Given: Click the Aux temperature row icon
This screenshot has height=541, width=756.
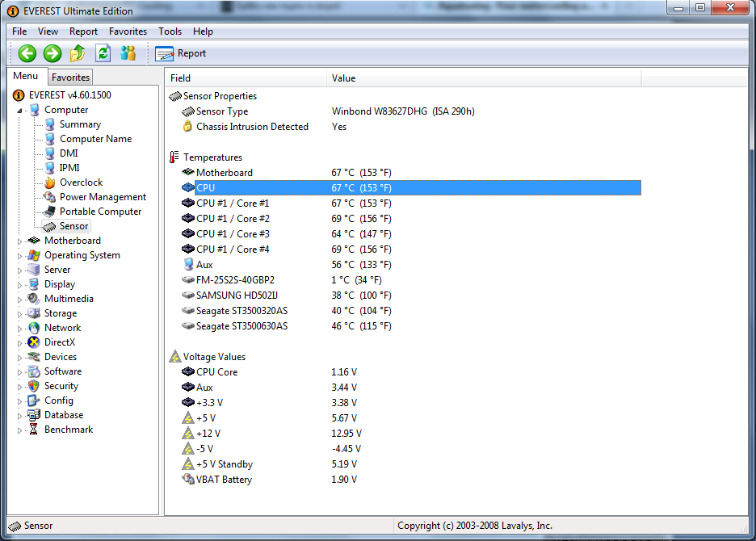Looking at the screenshot, I should tap(188, 264).
